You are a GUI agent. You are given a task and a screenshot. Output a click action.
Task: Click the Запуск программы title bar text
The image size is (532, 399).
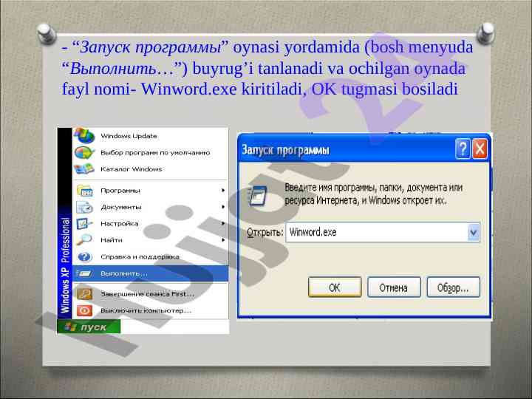pos(286,150)
